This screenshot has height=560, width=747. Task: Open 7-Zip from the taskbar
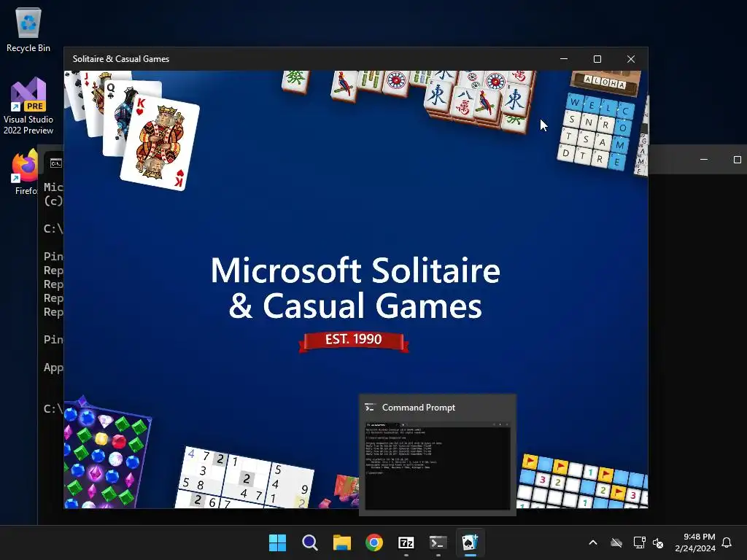406,542
